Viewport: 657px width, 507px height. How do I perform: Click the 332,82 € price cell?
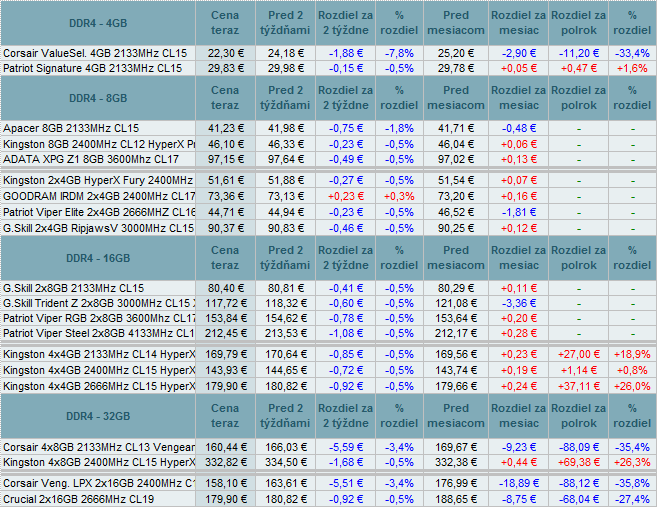coord(225,462)
